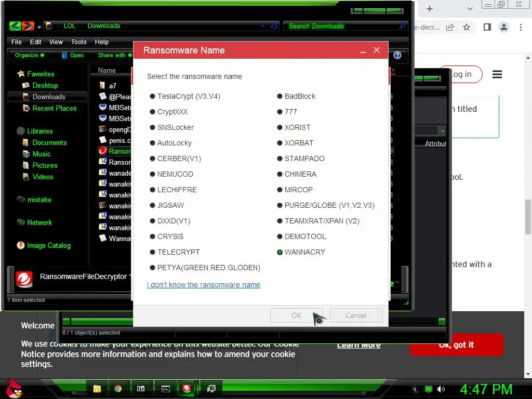Switch to Trend Micro decryptor taskbar icon
The width and height of the screenshot is (532, 399).
click(x=187, y=389)
